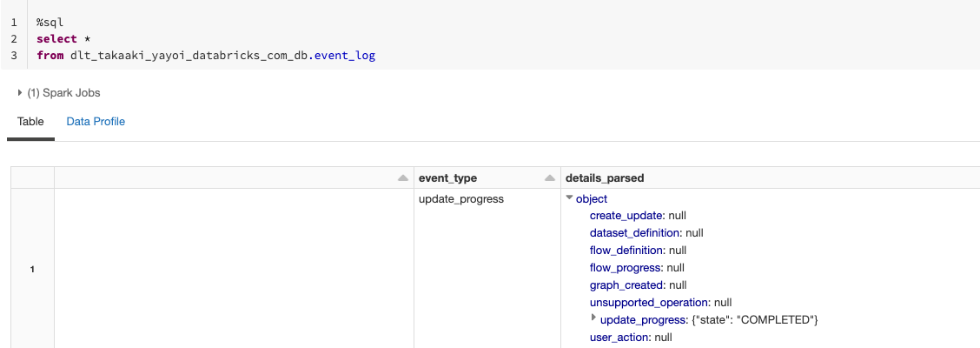Click the details_parsed column header
980x348 pixels.
coord(605,178)
